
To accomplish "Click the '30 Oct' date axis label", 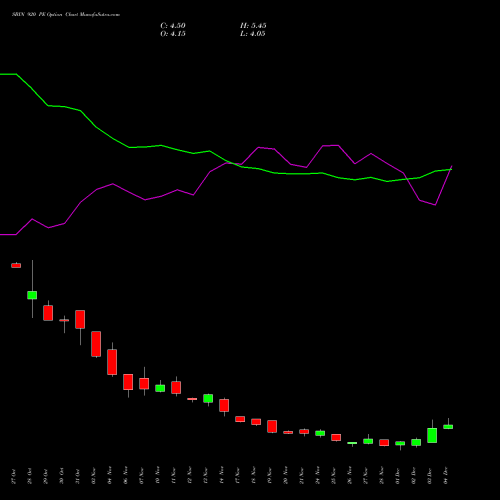I will pyautogui.click(x=62, y=476).
